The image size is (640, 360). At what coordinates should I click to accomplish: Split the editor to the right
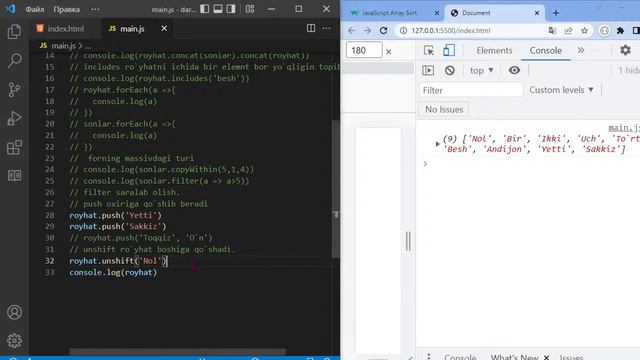(x=311, y=28)
